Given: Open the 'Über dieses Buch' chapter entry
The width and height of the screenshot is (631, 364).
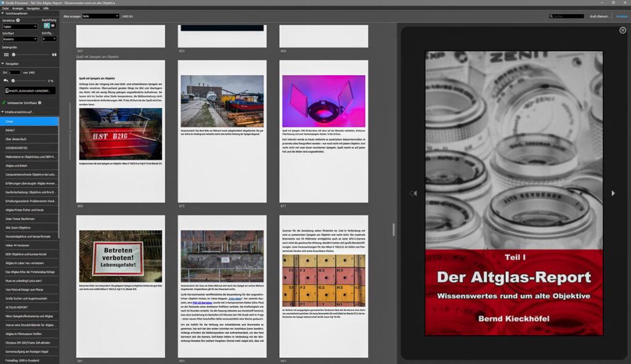Looking at the screenshot, I should pyautogui.click(x=16, y=139).
